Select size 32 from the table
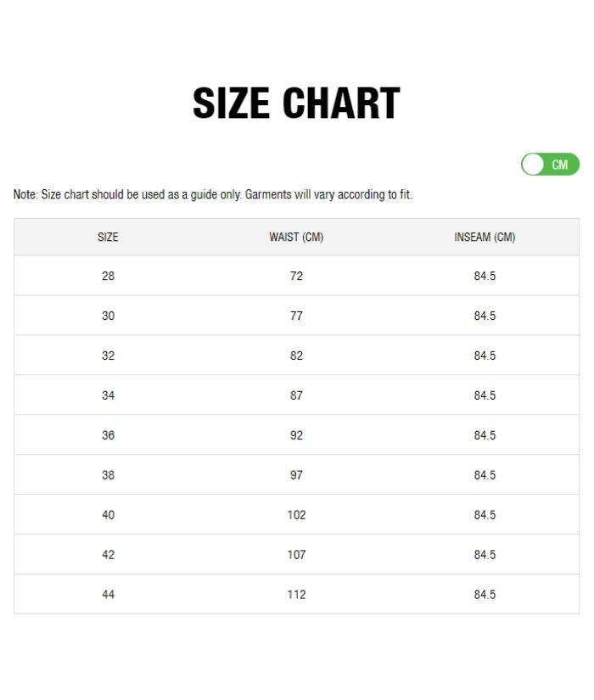The height and width of the screenshot is (700, 594). click(x=108, y=356)
